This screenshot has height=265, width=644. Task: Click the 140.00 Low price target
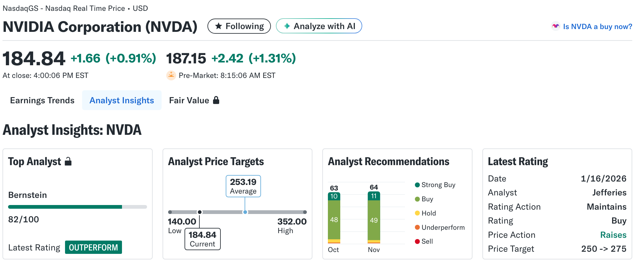pos(182,222)
